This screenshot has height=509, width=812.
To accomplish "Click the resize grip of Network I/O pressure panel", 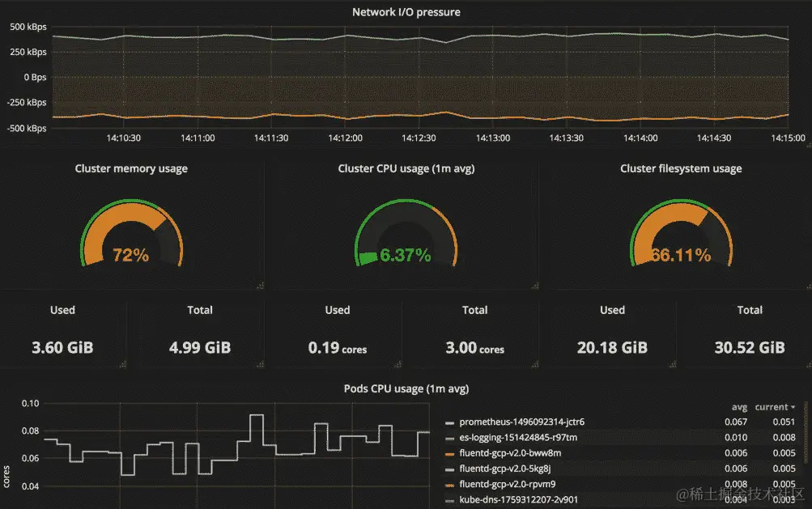I will click(x=809, y=145).
